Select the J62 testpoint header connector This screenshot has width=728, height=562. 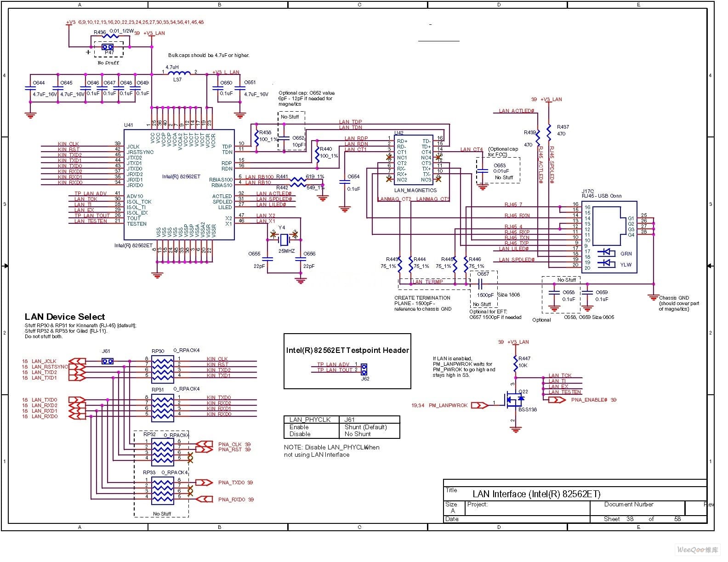(x=364, y=369)
